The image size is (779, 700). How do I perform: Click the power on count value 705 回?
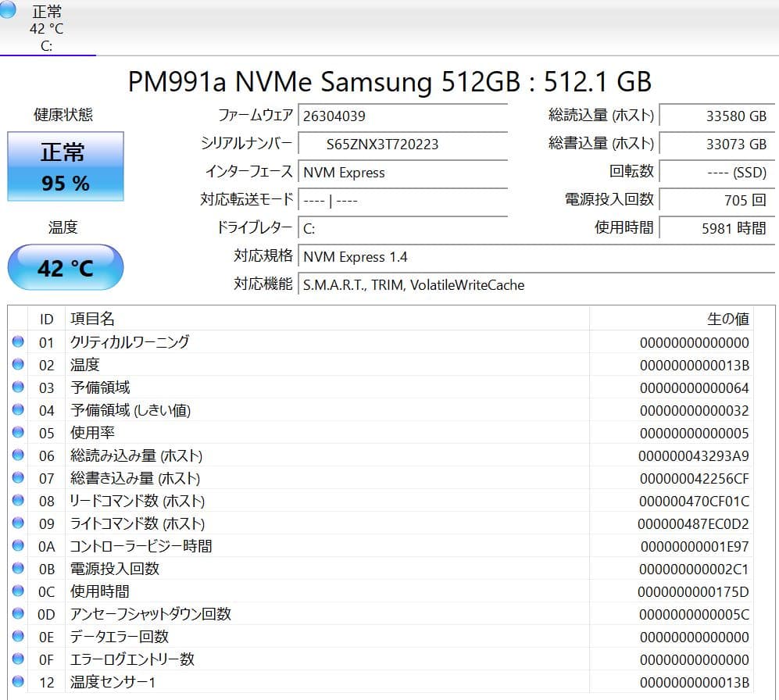tap(717, 200)
